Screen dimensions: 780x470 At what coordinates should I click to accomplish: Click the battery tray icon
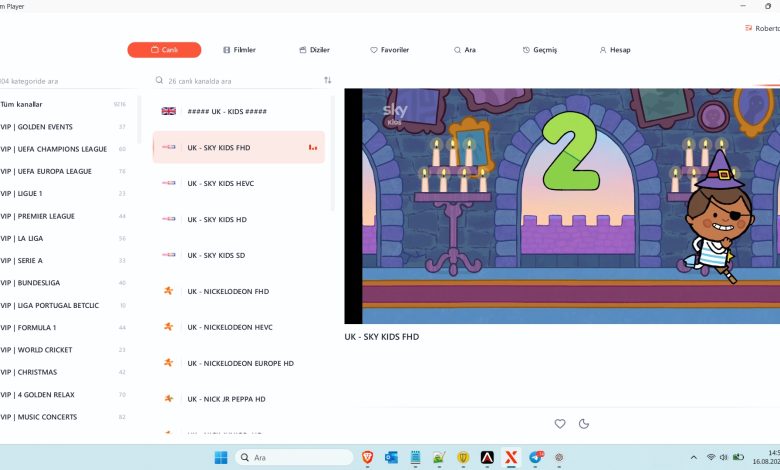[739, 457]
